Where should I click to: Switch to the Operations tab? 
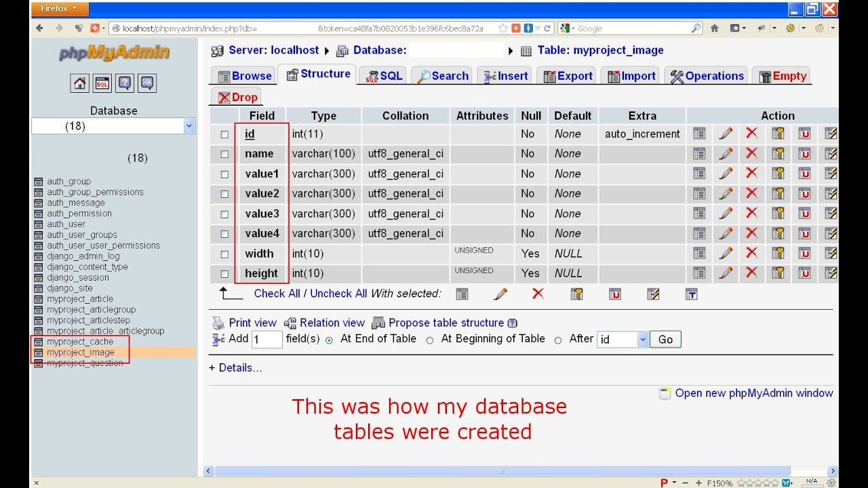[x=707, y=76]
